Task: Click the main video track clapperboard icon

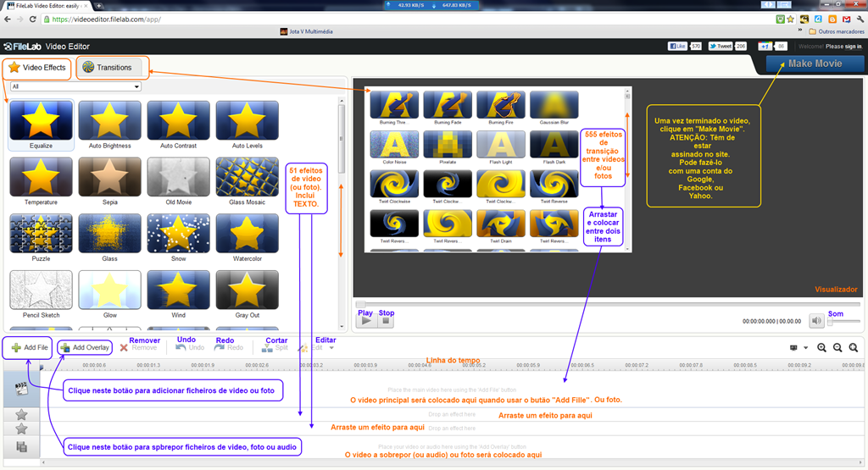Action: 21,389
